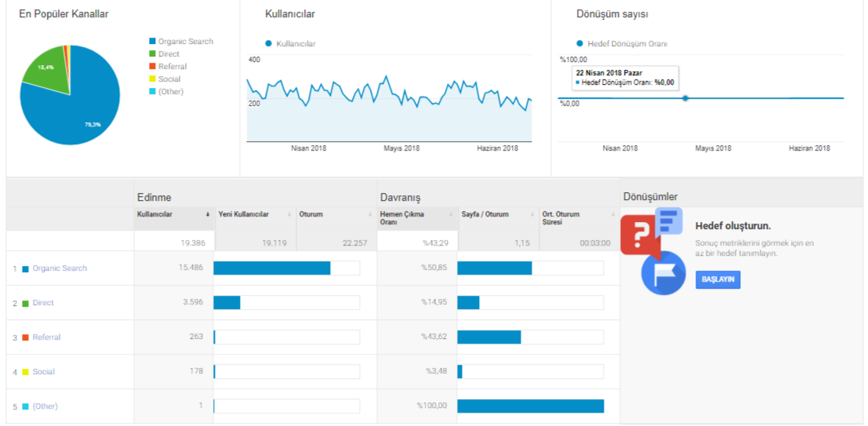
Task: Sort by Oturum column arrow
Action: coord(370,214)
